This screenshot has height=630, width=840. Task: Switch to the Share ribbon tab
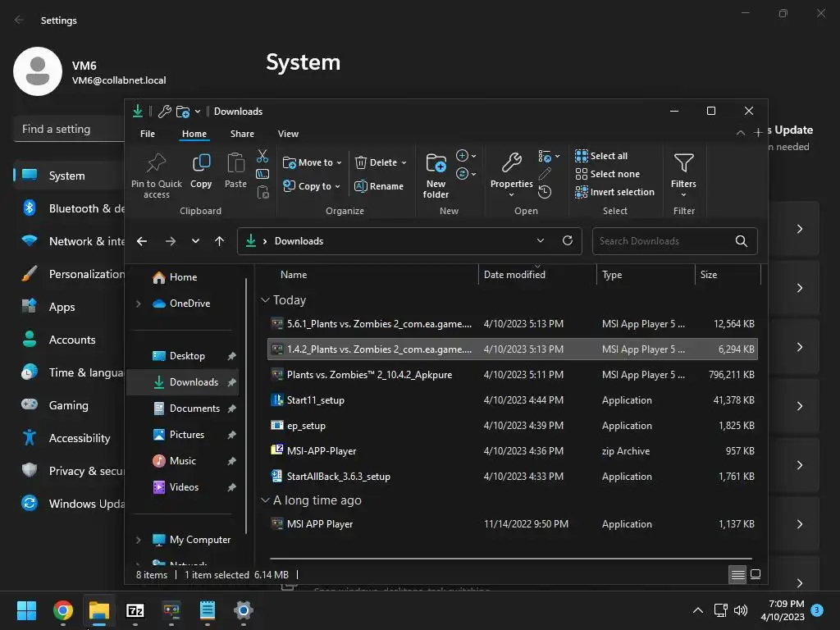coord(242,134)
